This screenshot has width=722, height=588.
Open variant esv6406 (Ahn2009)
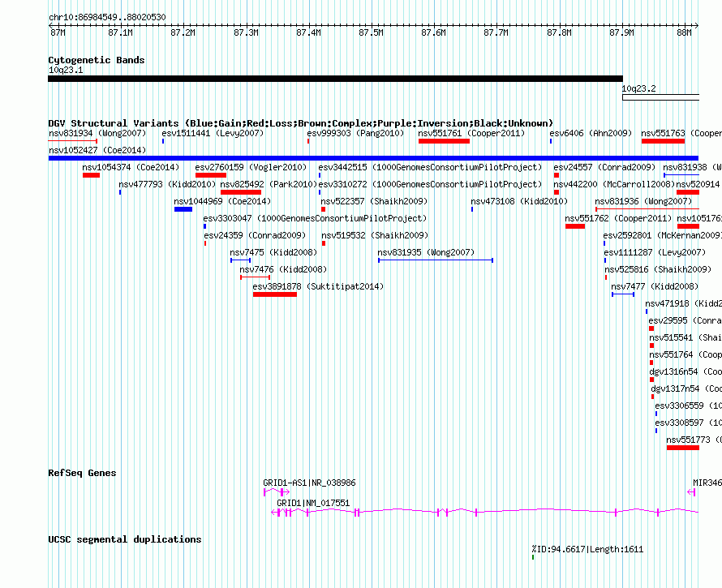point(591,133)
